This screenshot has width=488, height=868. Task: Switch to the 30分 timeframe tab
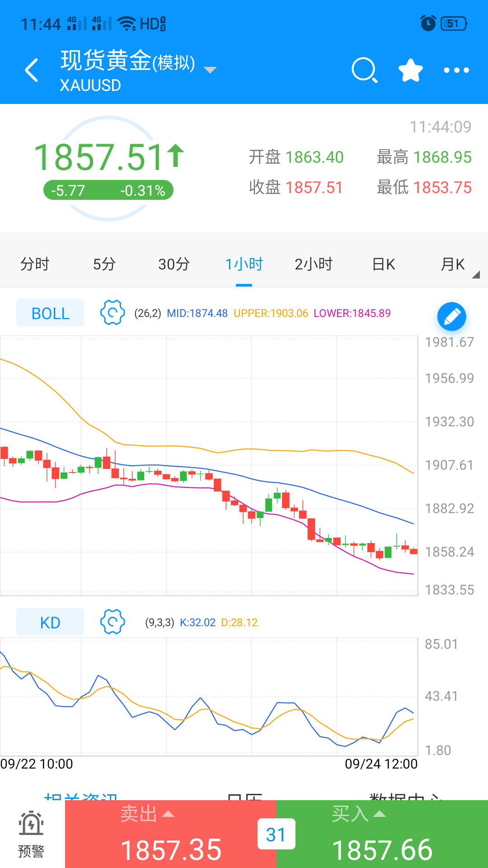pyautogui.click(x=174, y=264)
